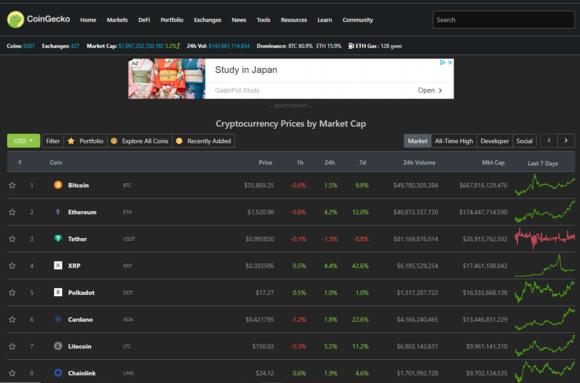Screen dimensions: 580x383
Task: Click the AdChoices triangle icon
Action: coord(442,63)
